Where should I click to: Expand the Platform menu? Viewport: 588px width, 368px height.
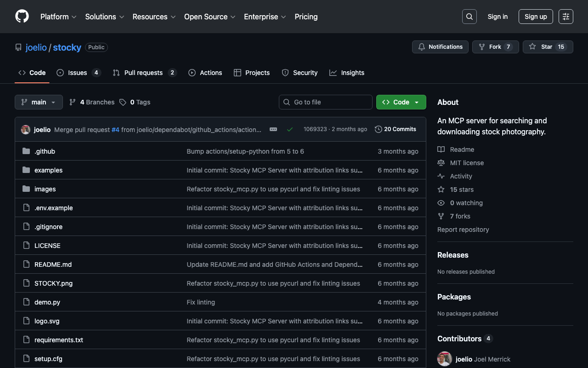pos(58,17)
